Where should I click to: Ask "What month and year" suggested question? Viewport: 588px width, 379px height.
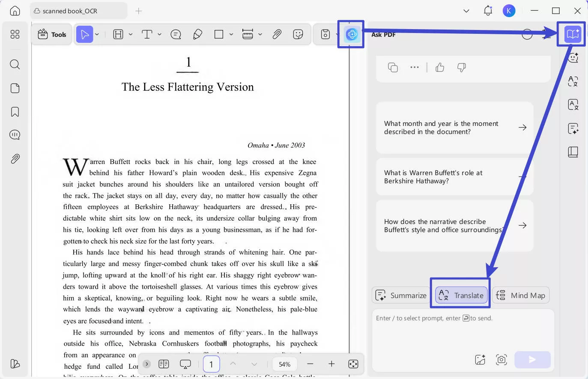[455, 128]
